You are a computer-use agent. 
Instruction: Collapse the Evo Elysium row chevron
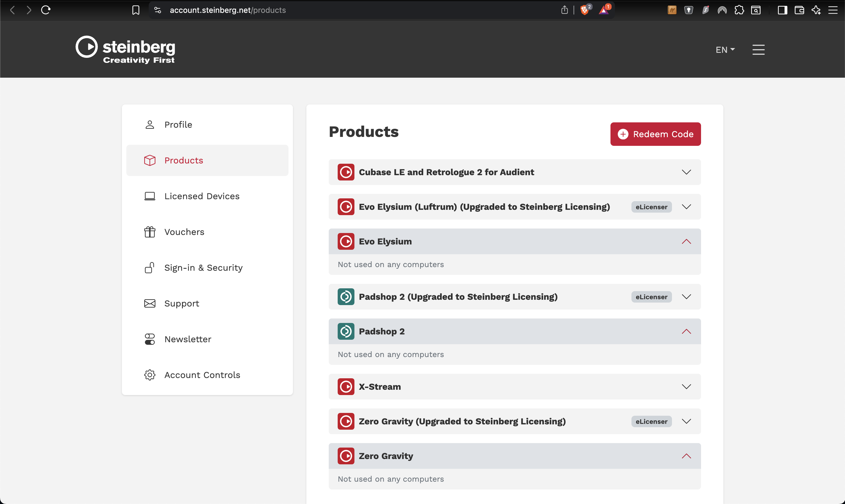[686, 241]
